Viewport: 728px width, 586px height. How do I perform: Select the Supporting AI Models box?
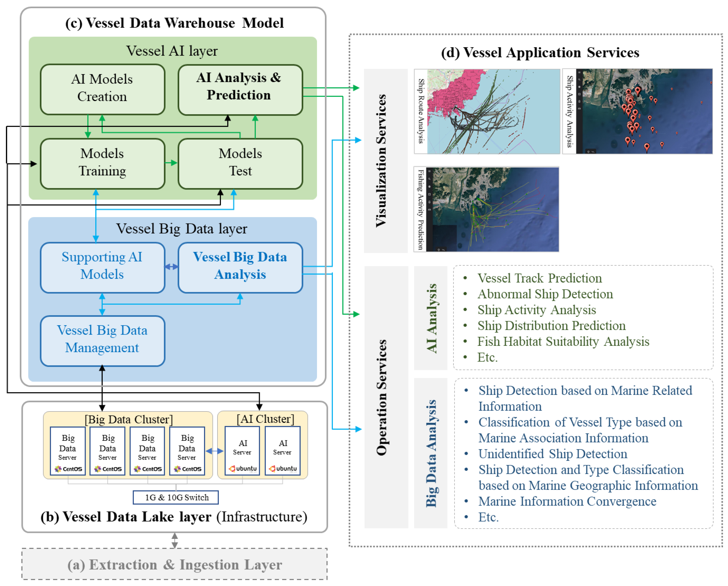[102, 267]
